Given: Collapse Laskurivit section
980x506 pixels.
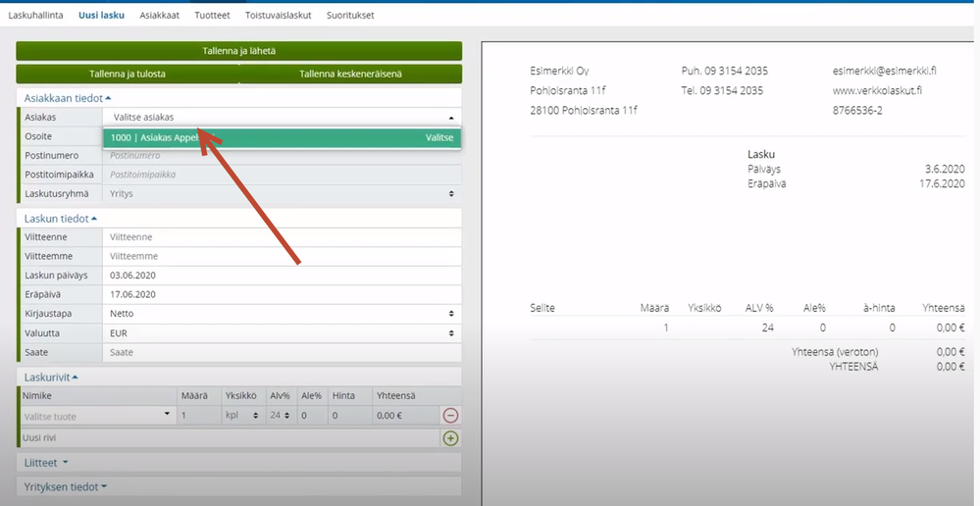Looking at the screenshot, I should point(51,378).
